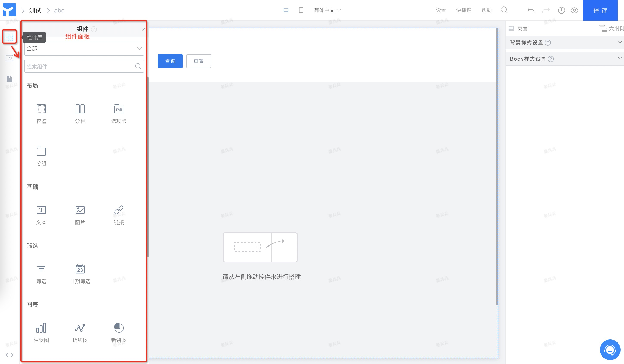Open the 简体中文 language dropdown
Viewport: 624px width, 364px height.
pos(327,10)
